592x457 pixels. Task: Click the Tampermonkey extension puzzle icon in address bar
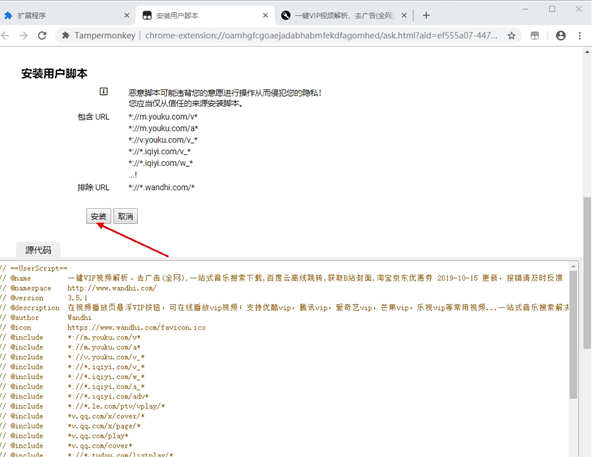(x=66, y=36)
